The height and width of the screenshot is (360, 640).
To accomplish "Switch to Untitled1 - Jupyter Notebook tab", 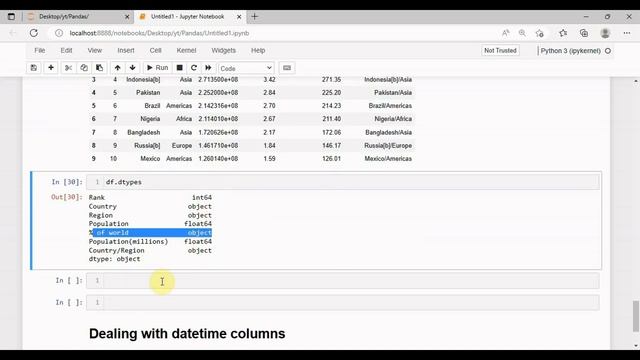I will pyautogui.click(x=188, y=17).
